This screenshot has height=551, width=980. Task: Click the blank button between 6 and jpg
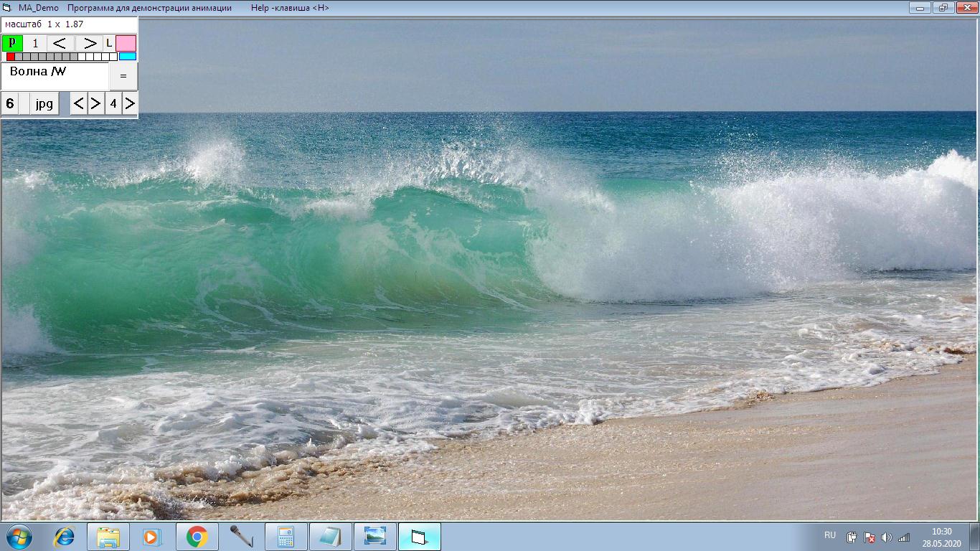(x=24, y=103)
